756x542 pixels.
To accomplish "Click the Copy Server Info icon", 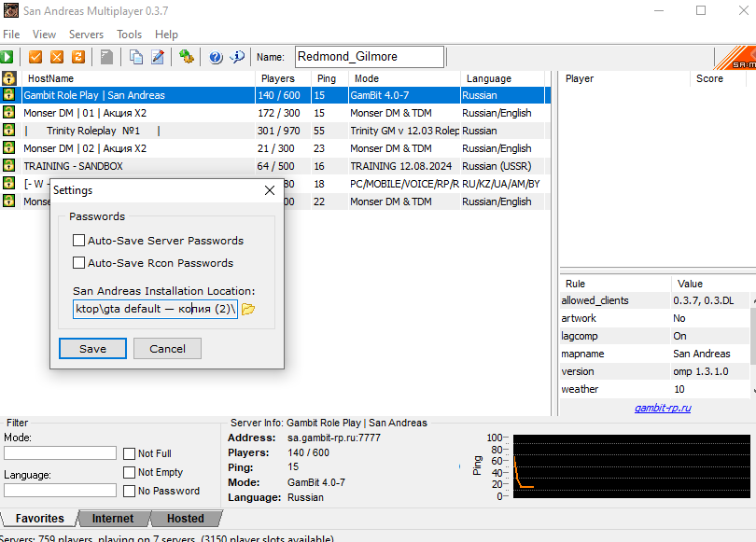I will point(136,57).
